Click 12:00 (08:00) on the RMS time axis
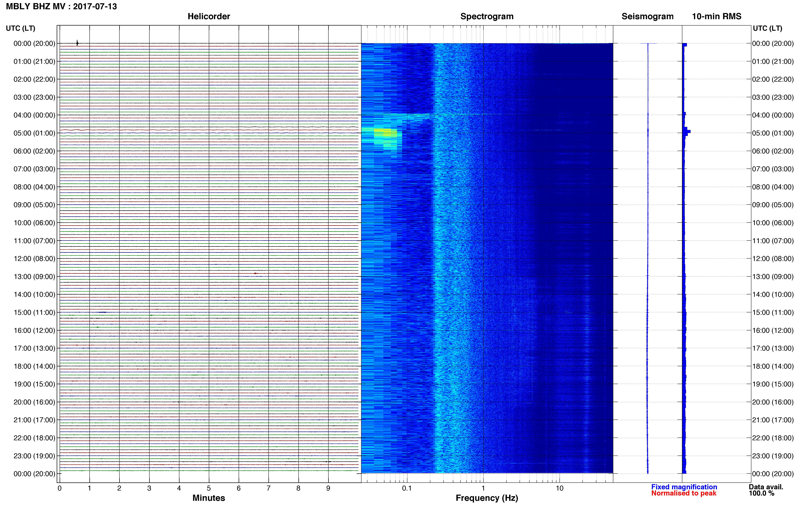The image size is (812, 508). click(773, 259)
